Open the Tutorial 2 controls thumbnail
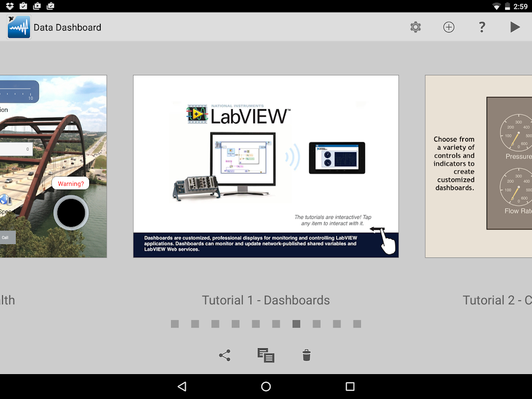 478,166
